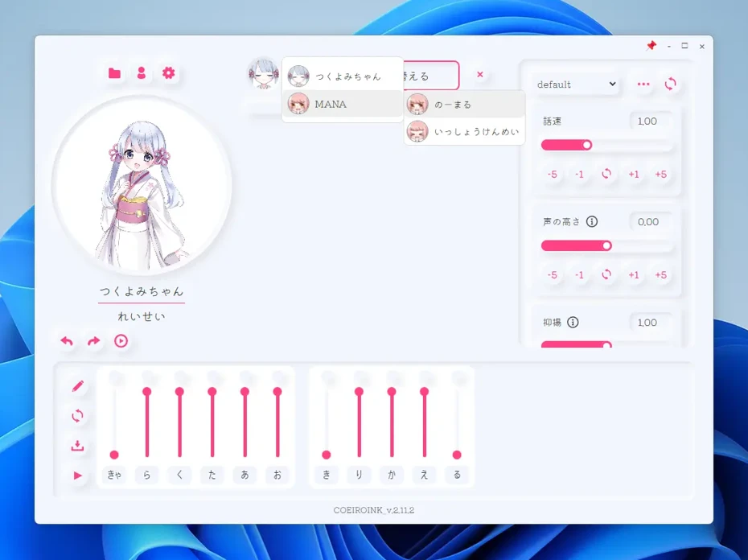748x560 pixels.
Task: Click the 声の高さ slider handle
Action: pyautogui.click(x=606, y=246)
